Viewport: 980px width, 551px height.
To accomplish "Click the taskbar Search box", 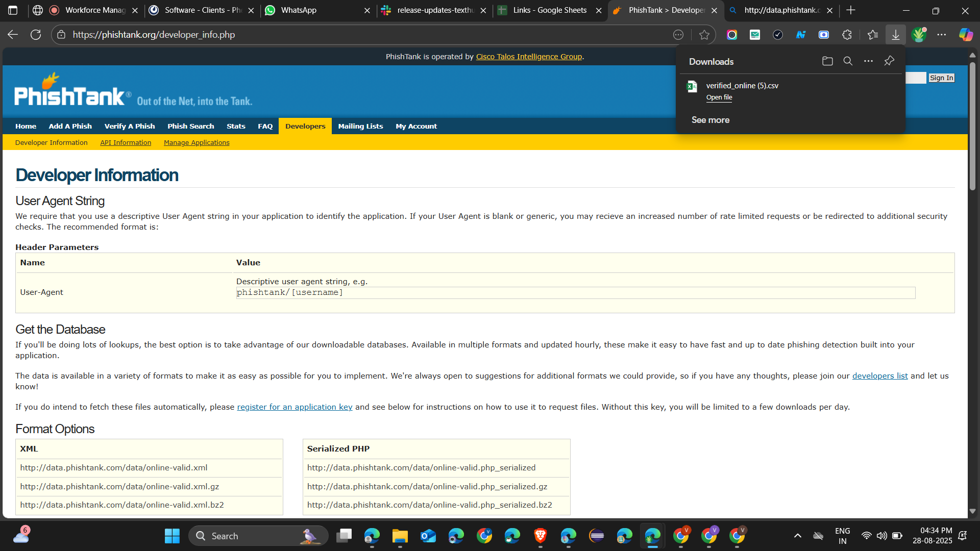I will 258,536.
